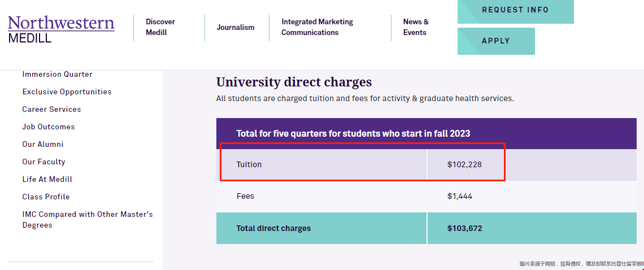The width and height of the screenshot is (644, 270).
Task: Click the Tuition row label
Action: point(249,165)
